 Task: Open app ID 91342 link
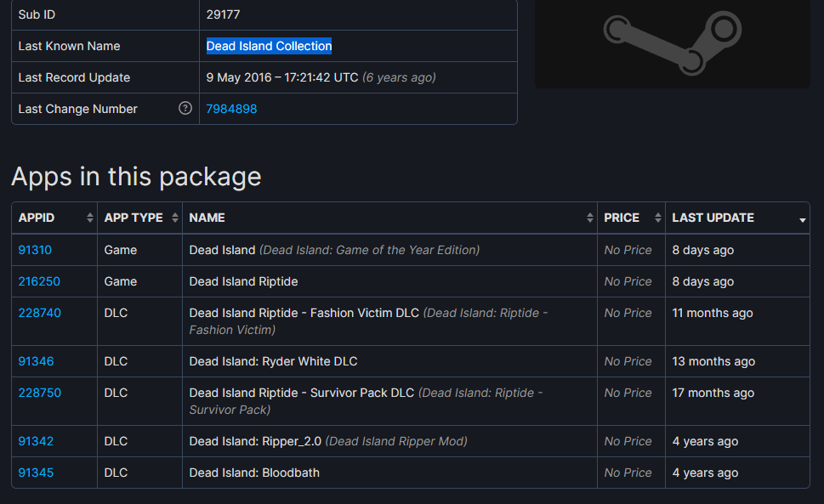click(36, 441)
